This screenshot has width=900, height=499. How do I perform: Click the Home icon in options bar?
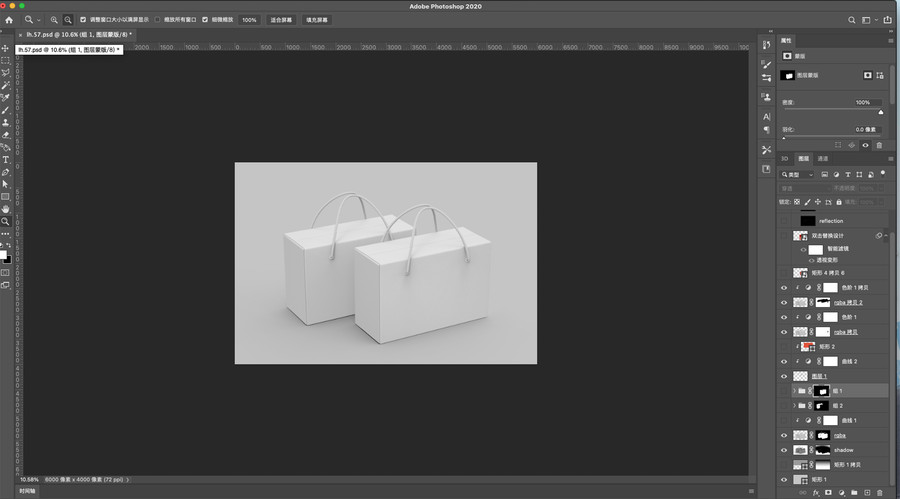(9, 20)
